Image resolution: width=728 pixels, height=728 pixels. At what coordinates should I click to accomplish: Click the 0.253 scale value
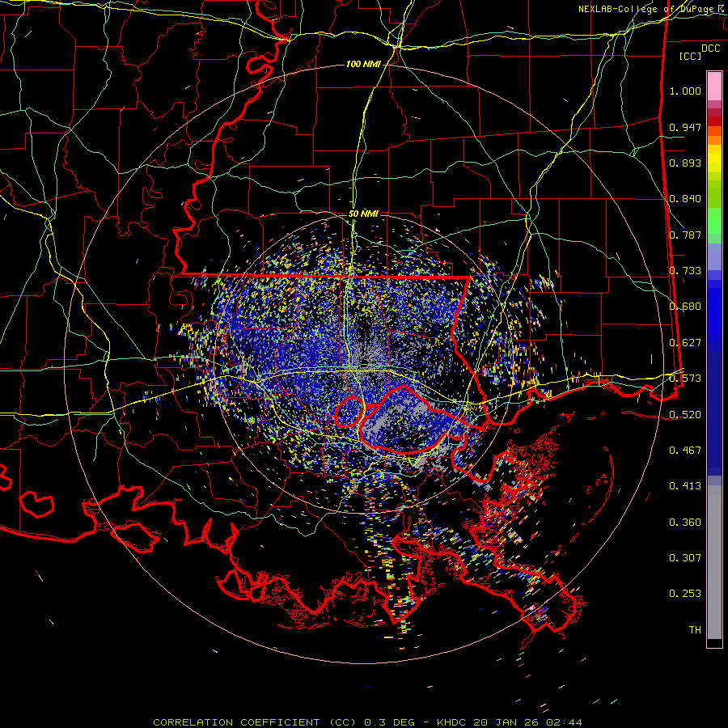click(x=685, y=594)
